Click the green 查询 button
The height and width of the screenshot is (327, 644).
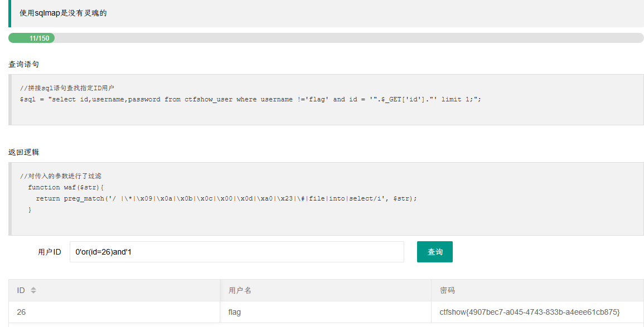pyautogui.click(x=434, y=251)
